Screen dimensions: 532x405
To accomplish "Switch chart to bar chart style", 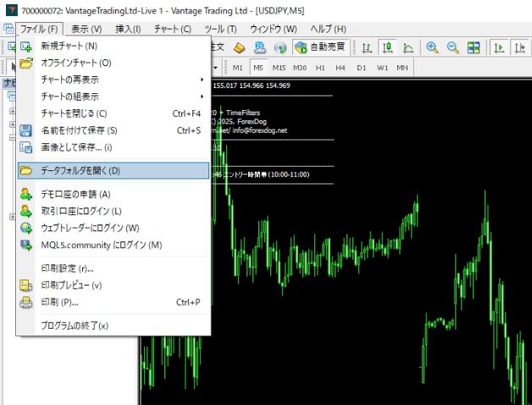I will 367,47.
